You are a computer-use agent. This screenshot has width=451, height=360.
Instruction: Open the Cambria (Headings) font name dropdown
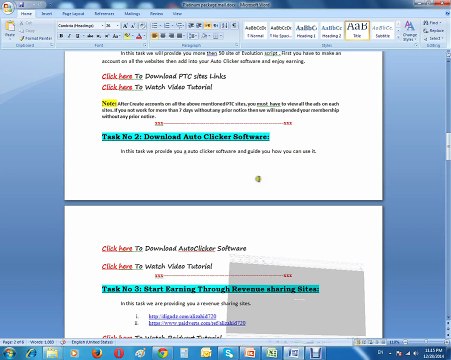102,26
